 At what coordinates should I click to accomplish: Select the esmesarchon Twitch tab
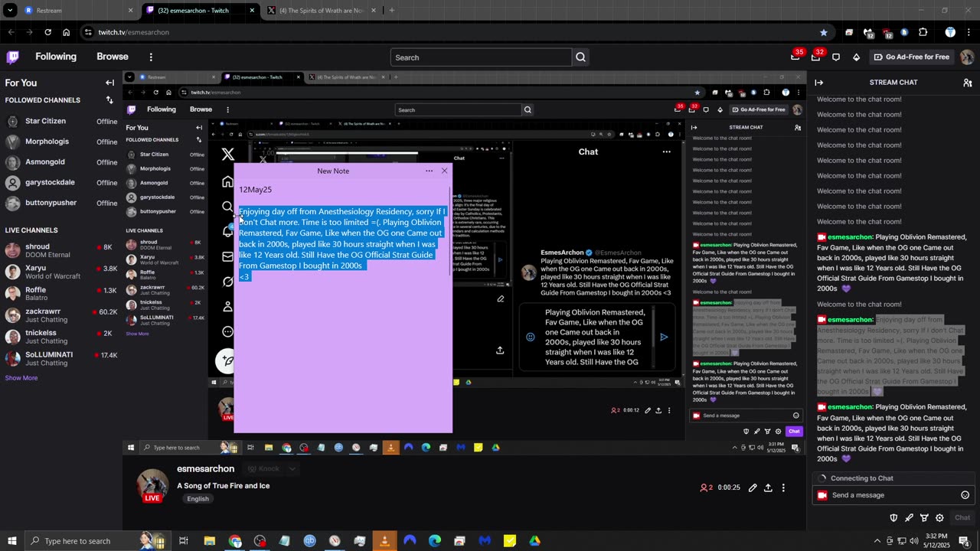(199, 11)
